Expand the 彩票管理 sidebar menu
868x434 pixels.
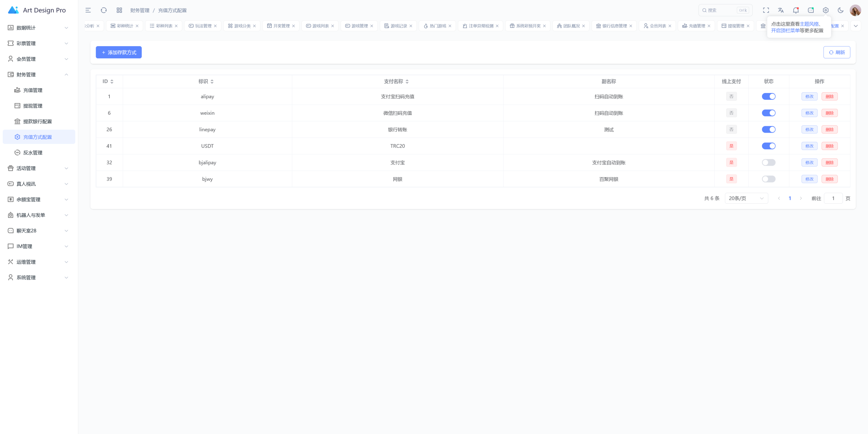point(39,43)
